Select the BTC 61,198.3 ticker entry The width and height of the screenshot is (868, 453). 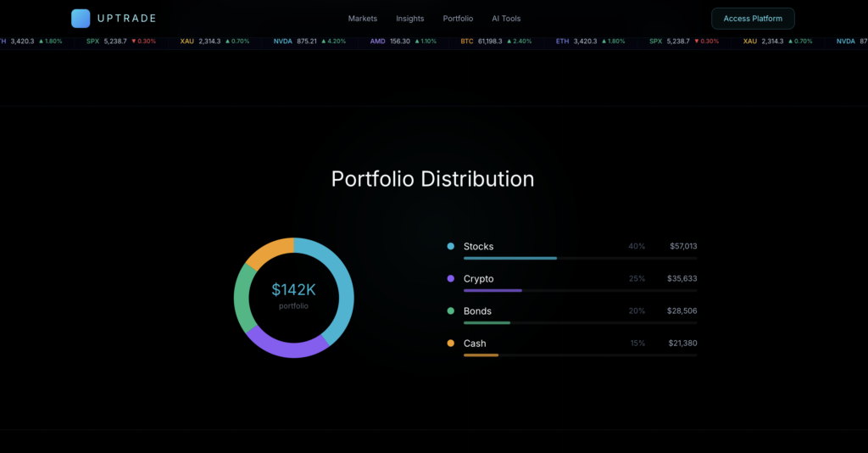pyautogui.click(x=496, y=41)
